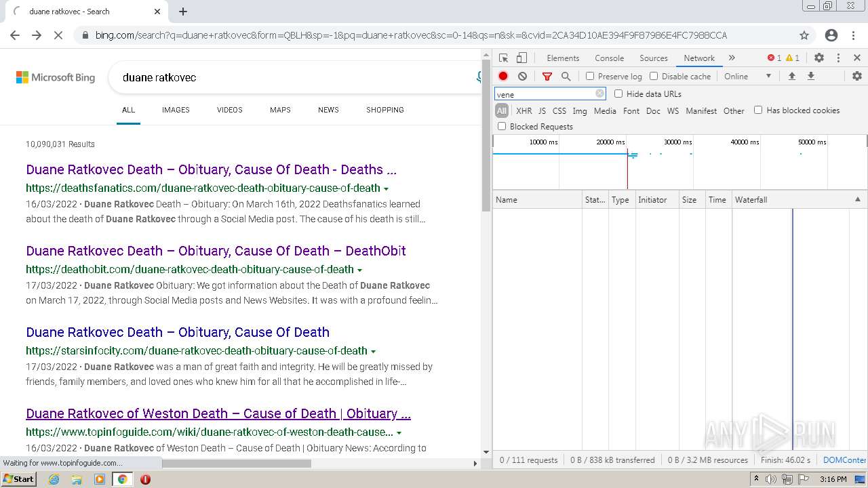Open the Chrome profile avatar

click(x=831, y=35)
